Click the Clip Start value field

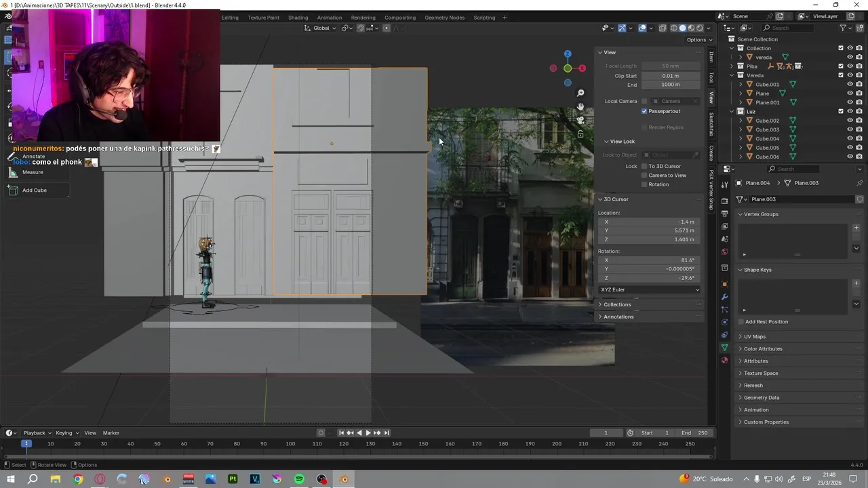click(x=670, y=76)
